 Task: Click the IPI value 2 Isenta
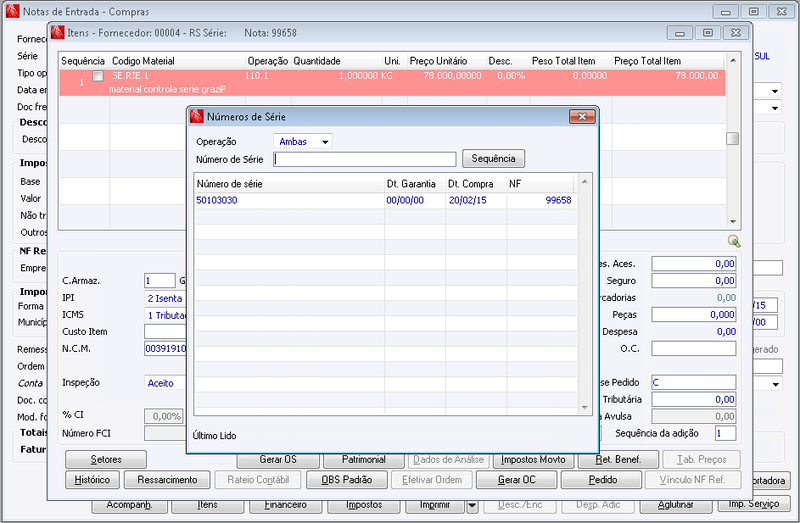(165, 298)
